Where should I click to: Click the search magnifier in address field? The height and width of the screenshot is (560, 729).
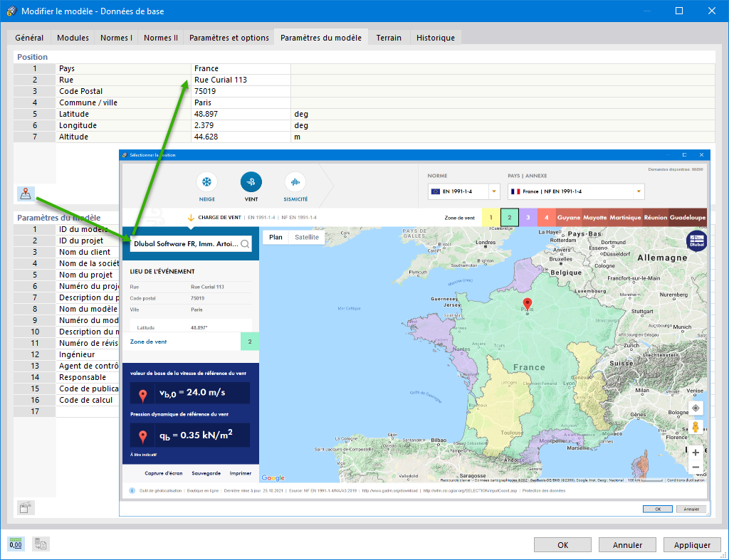click(x=245, y=244)
